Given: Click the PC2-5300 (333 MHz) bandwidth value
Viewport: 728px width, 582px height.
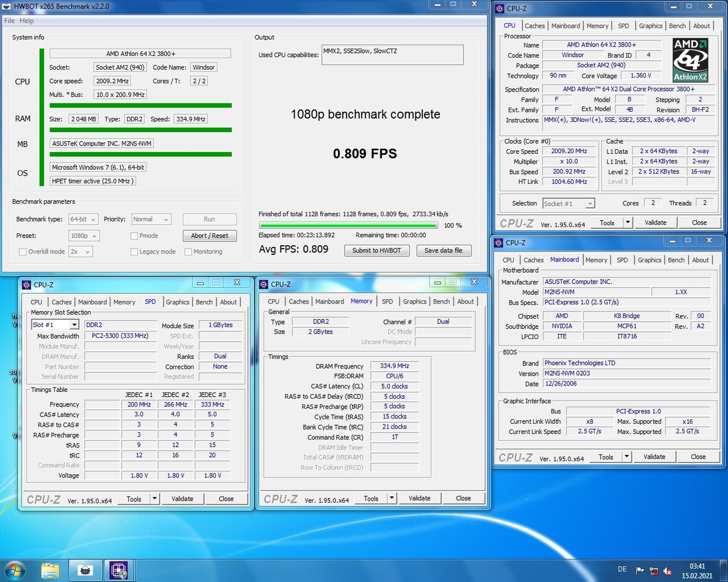Looking at the screenshot, I should 120,336.
